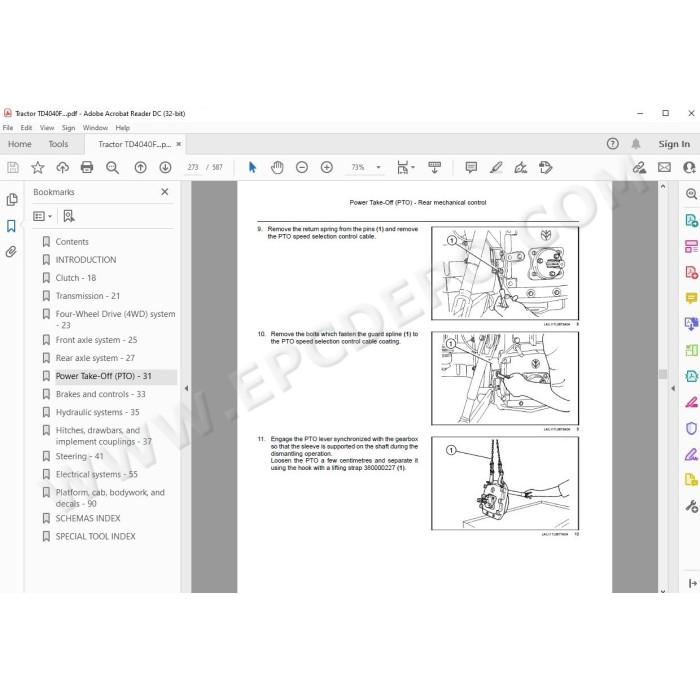
Task: Click the Stamp tool icon
Action: pyautogui.click(x=546, y=167)
